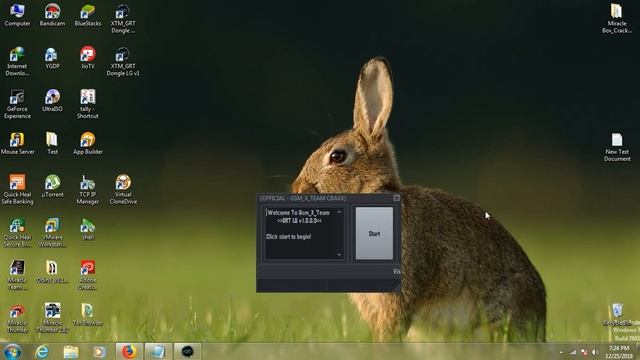Select the New Text Document file icon
The image size is (640, 360).
[617, 147]
